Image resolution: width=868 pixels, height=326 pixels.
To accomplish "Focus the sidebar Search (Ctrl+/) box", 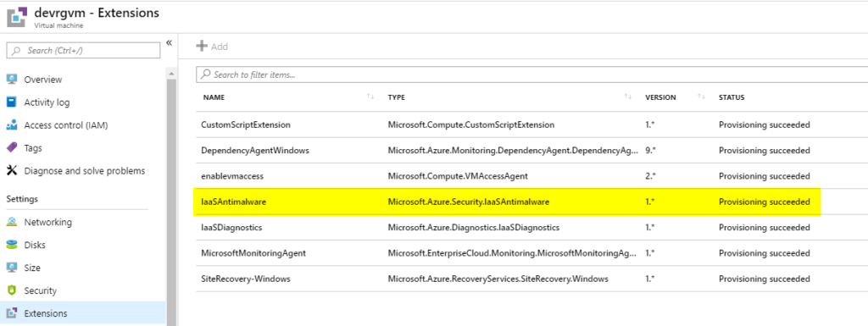I will [x=83, y=50].
